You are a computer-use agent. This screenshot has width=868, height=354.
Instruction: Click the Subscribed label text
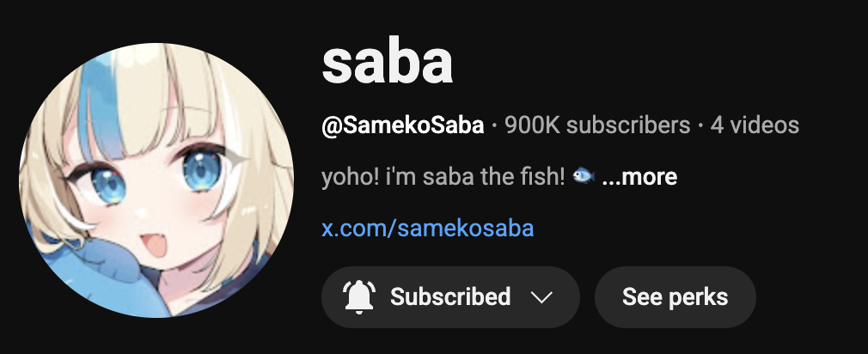[450, 297]
